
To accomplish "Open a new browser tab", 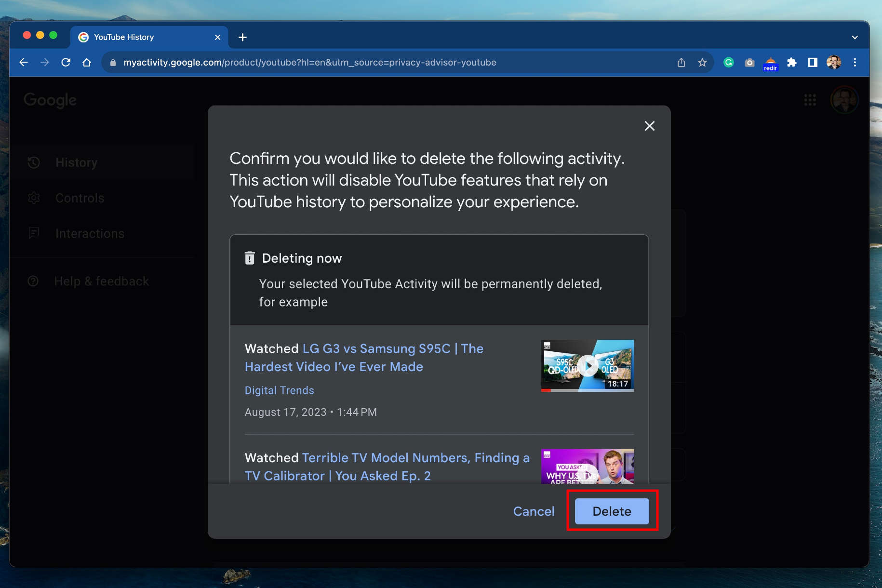I will click(242, 37).
